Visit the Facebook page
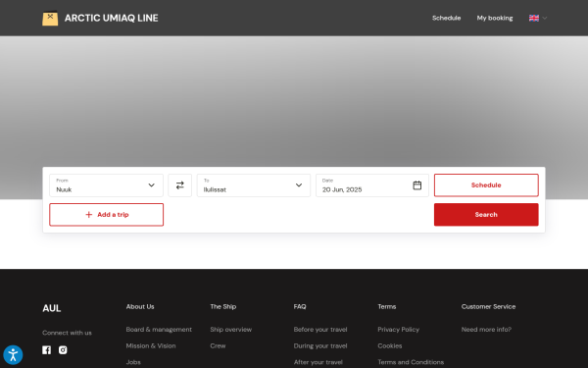 click(46, 350)
